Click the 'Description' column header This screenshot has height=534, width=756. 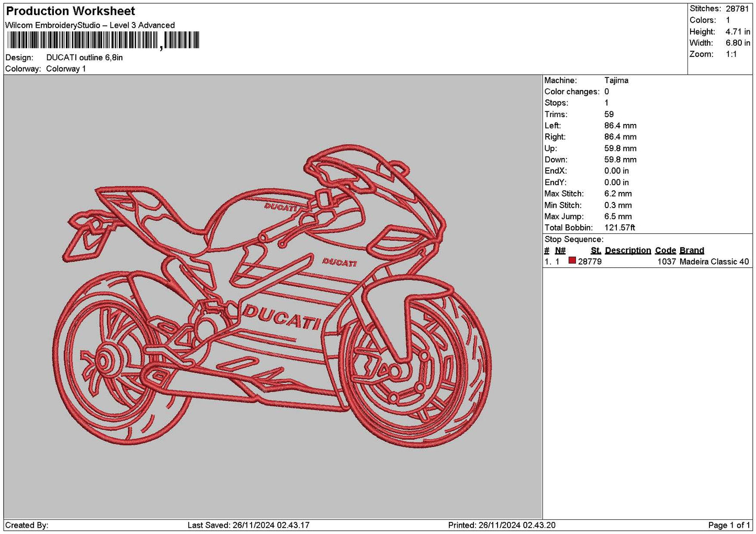click(x=628, y=251)
